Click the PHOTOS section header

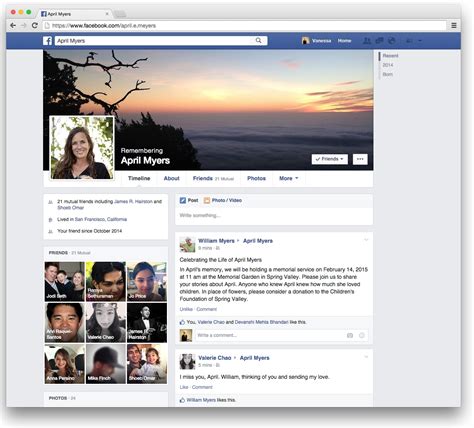tap(58, 398)
